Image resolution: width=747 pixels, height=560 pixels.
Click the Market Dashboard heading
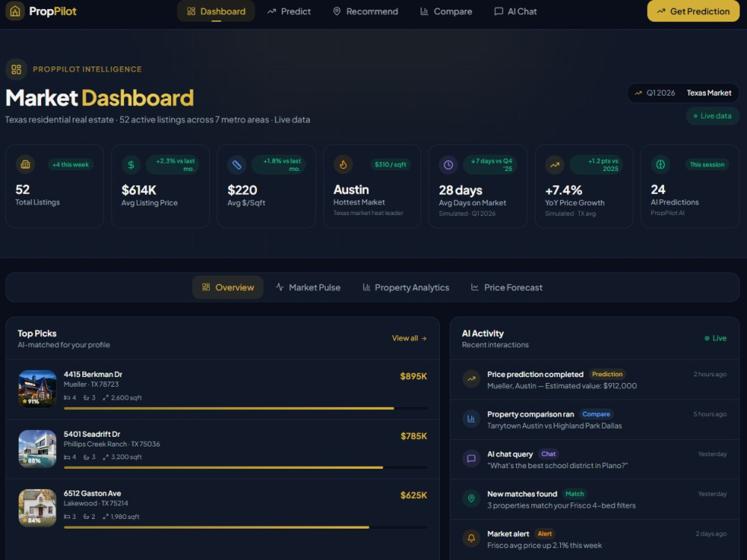coord(99,98)
